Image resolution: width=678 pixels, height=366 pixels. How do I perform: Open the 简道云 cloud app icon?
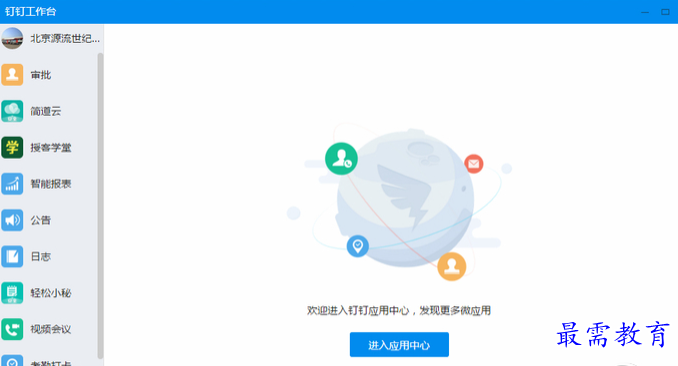tap(12, 111)
